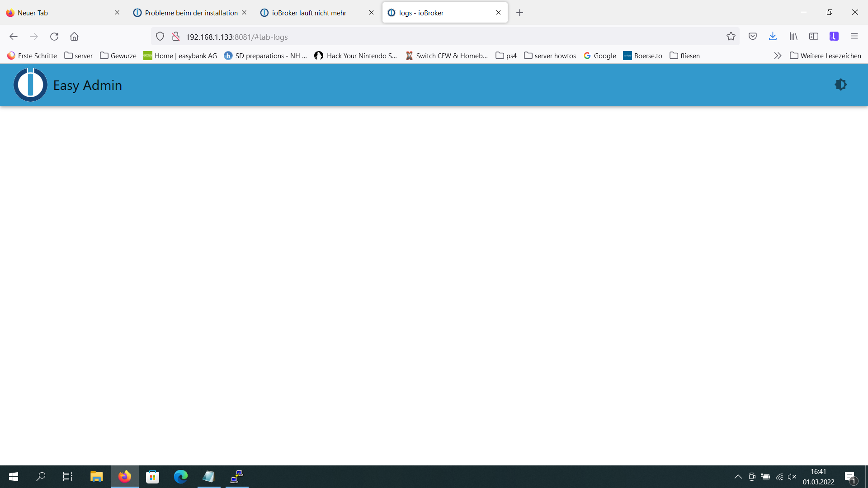
Task: Click the ioBroker logo in header
Action: [30, 84]
